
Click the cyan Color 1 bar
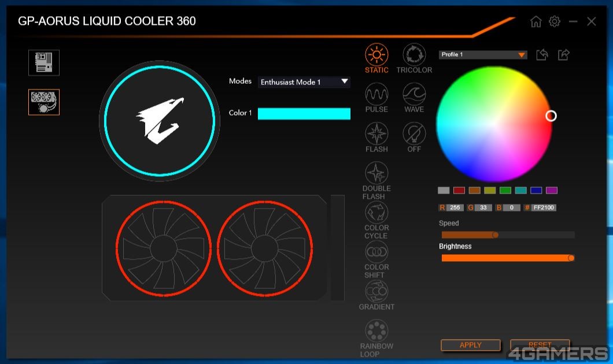[304, 113]
